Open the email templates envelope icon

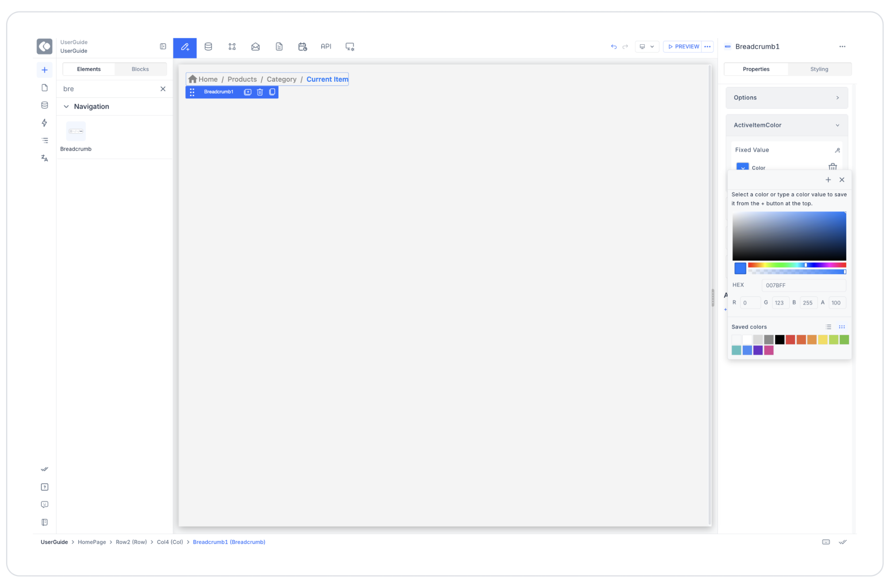[x=256, y=47]
